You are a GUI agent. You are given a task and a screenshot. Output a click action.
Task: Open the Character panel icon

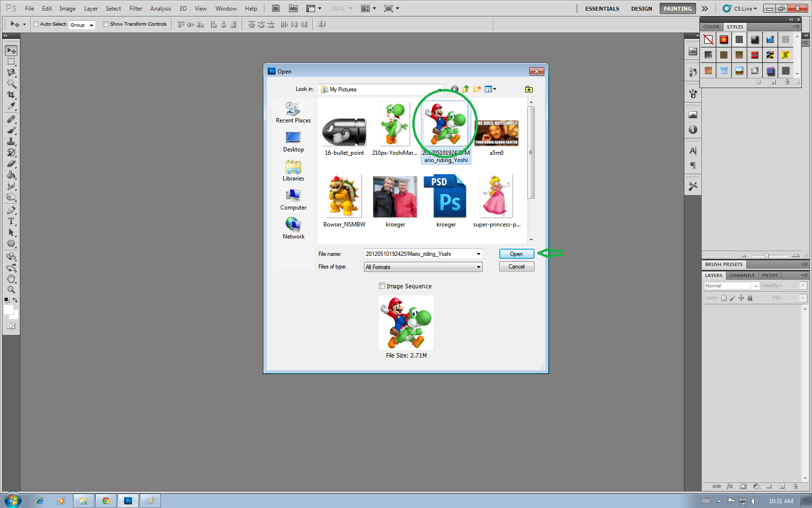pyautogui.click(x=693, y=151)
